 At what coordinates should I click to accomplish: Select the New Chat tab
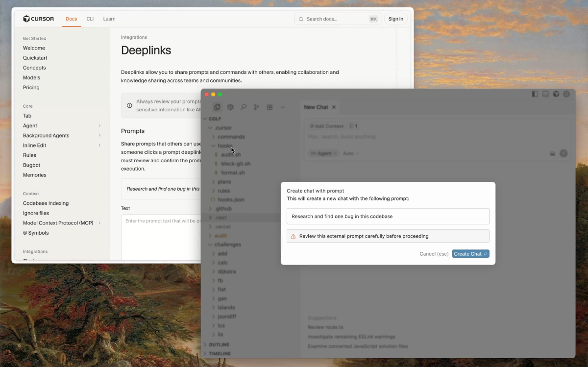coord(316,107)
